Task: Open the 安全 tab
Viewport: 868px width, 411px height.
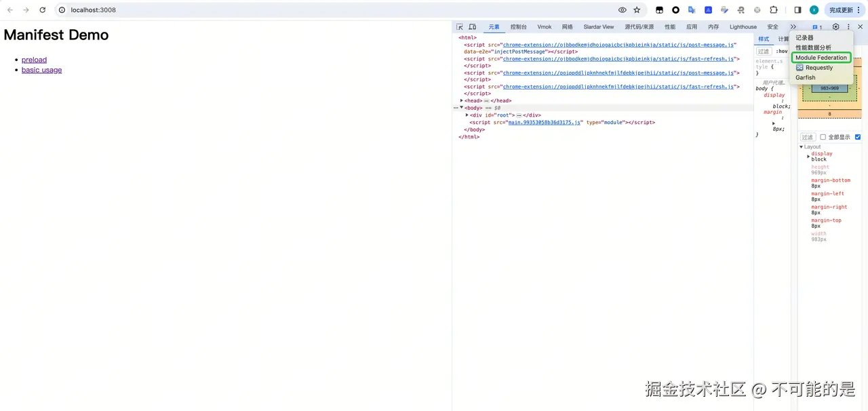Action: pos(772,27)
